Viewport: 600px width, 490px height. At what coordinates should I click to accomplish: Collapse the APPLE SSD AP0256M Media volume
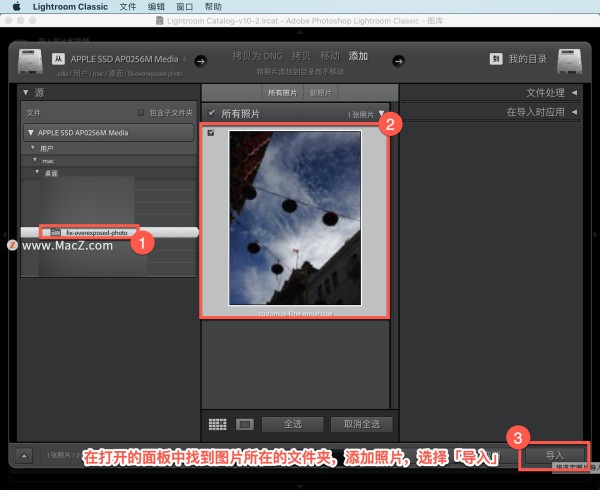[32, 132]
